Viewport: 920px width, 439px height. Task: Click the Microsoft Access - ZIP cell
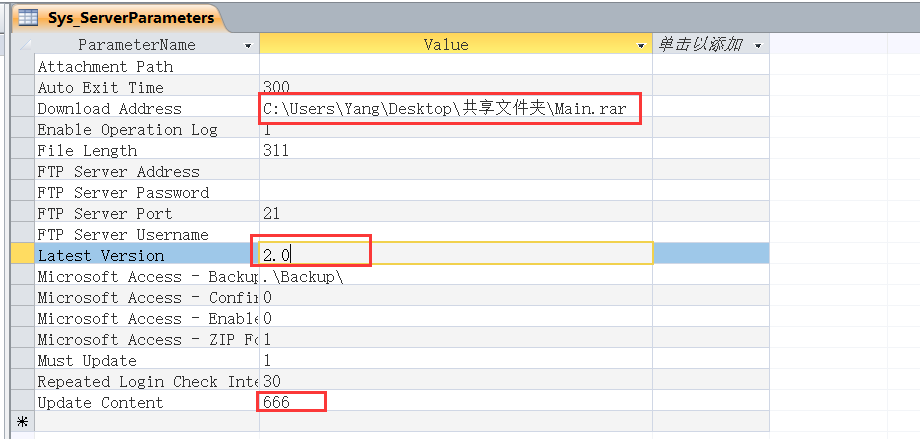point(147,339)
